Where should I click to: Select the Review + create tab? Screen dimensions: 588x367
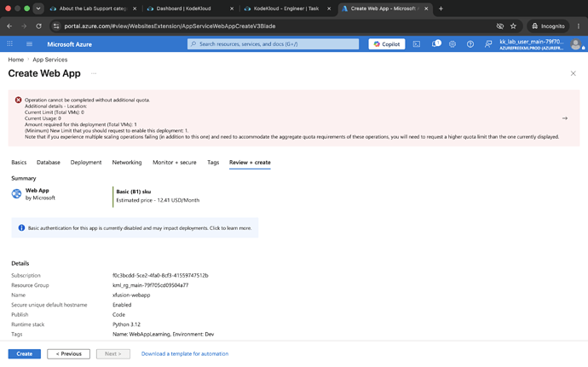pos(250,163)
